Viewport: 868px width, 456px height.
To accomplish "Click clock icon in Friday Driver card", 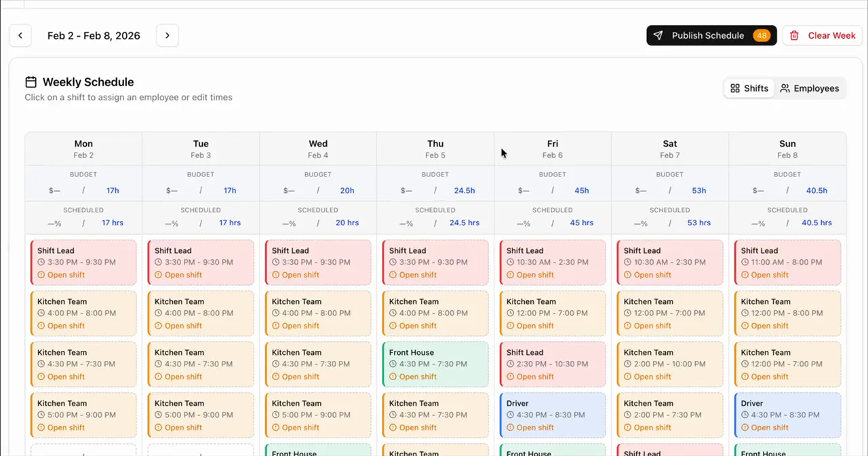I will pyautogui.click(x=511, y=415).
